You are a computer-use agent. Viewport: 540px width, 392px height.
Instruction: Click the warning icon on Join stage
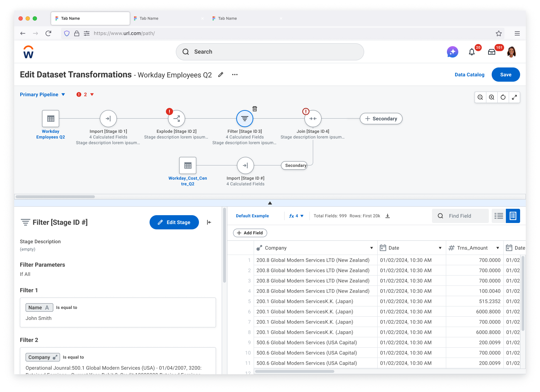(x=306, y=111)
